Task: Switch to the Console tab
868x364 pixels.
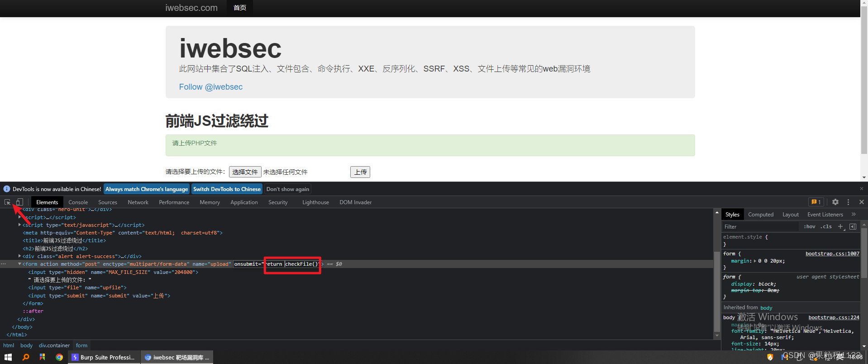Action: pos(78,202)
